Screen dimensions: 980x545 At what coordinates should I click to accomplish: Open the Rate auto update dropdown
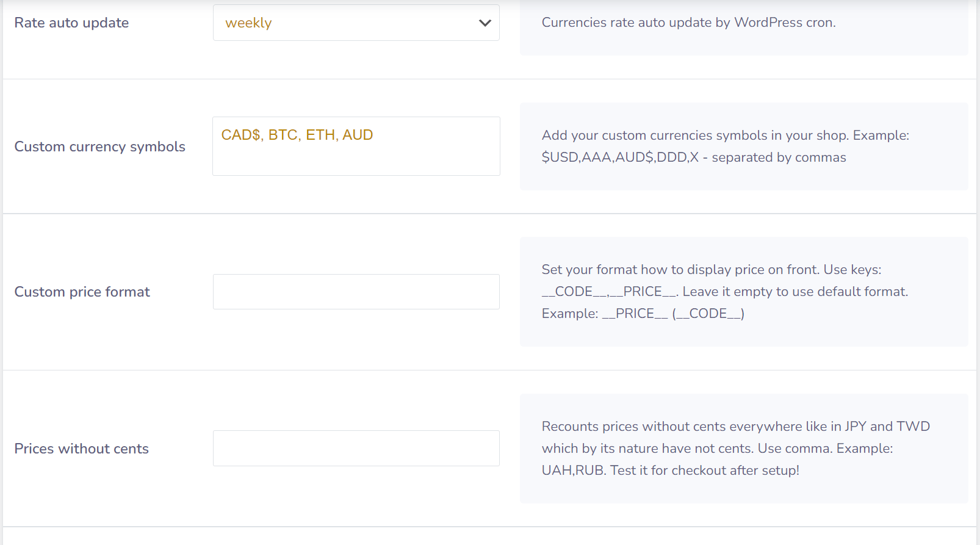[356, 23]
